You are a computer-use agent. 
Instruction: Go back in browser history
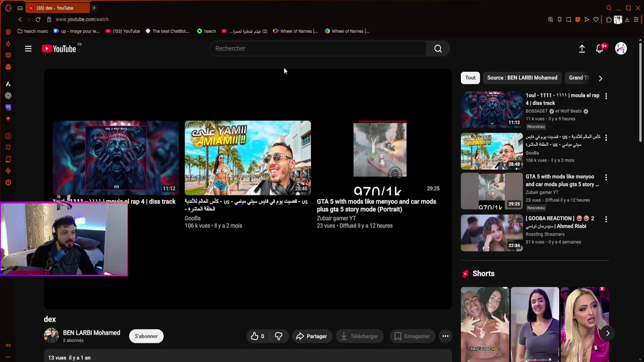(x=20, y=20)
